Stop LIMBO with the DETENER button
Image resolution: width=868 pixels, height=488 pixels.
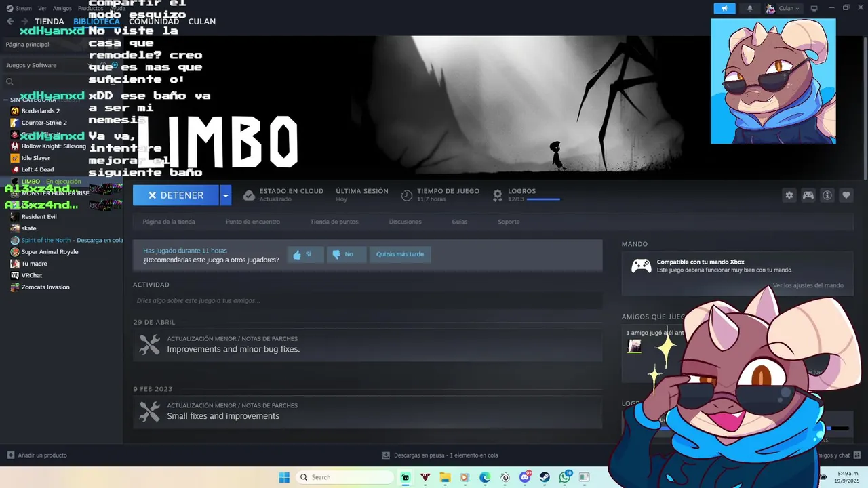tap(176, 195)
